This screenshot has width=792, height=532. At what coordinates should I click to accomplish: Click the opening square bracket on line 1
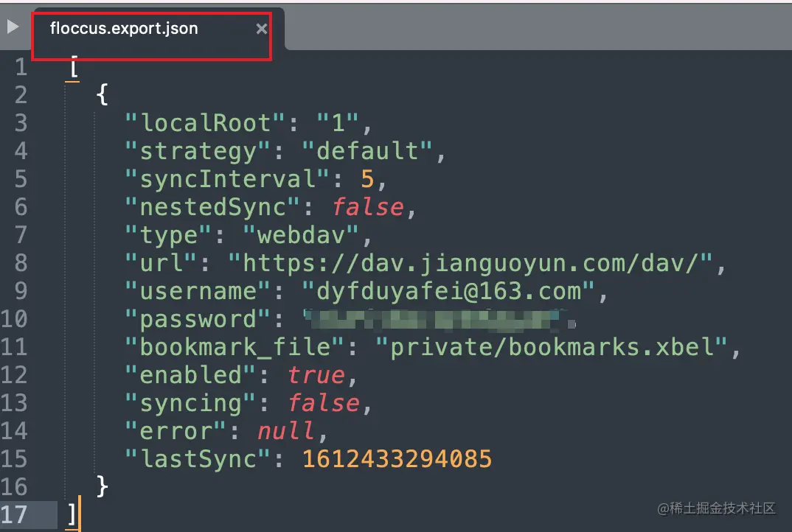point(74,66)
